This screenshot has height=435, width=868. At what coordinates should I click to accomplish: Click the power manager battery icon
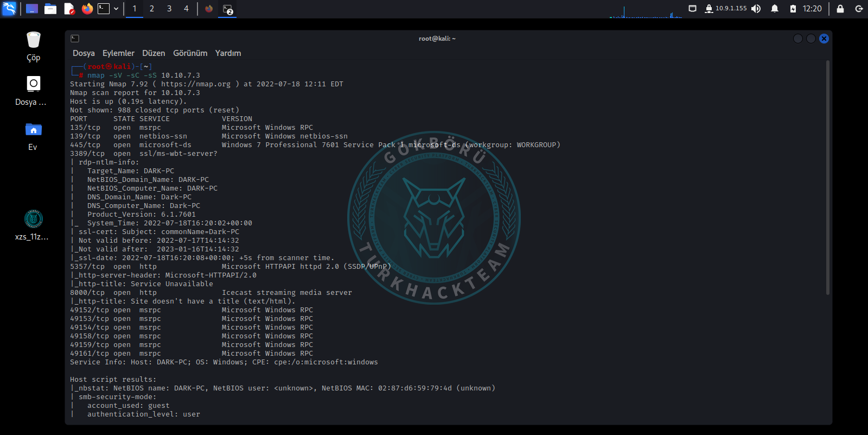point(793,9)
